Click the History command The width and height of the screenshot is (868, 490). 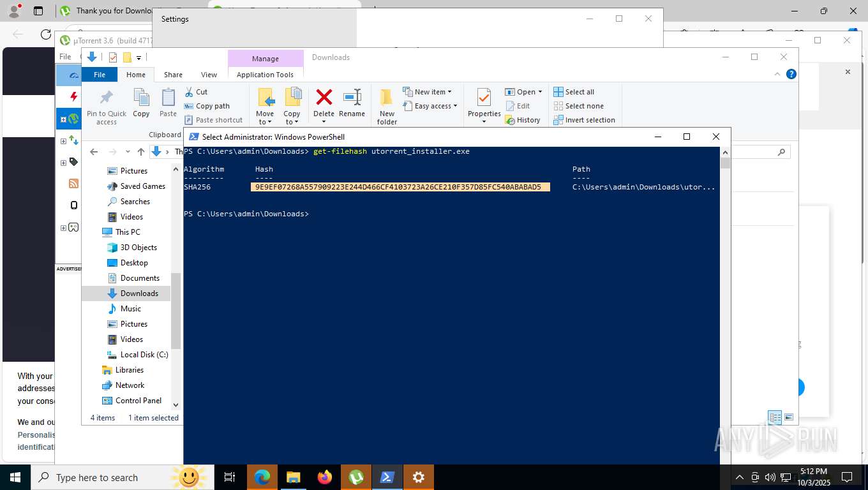click(523, 120)
